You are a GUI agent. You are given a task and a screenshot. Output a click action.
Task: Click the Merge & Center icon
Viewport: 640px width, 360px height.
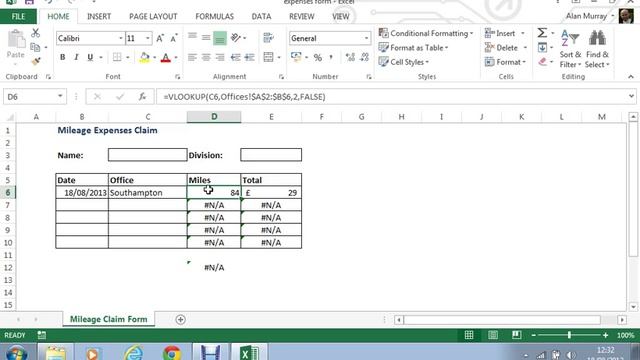tap(268, 57)
